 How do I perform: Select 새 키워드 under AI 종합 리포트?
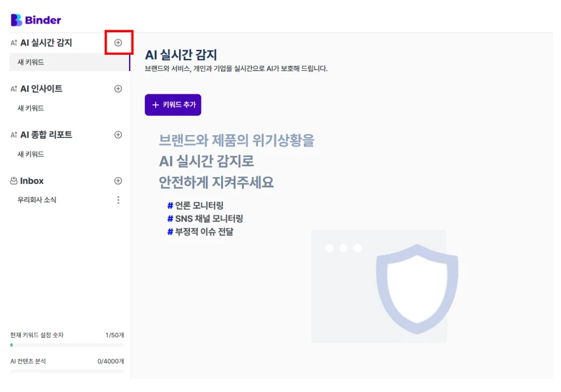[x=31, y=154]
